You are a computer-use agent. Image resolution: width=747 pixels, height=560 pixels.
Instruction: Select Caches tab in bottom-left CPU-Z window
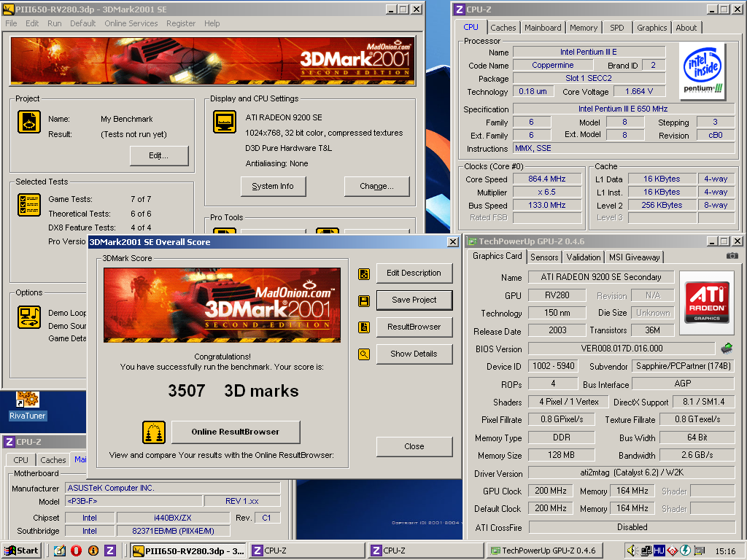click(x=53, y=460)
